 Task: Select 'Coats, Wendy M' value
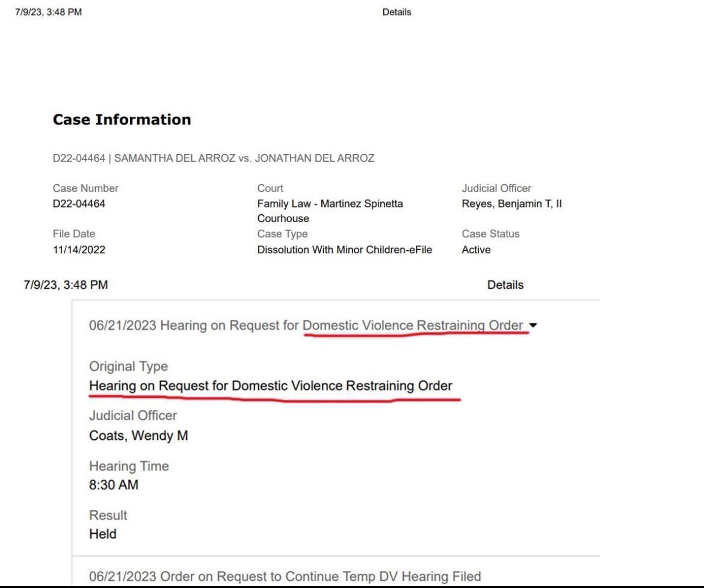(138, 435)
